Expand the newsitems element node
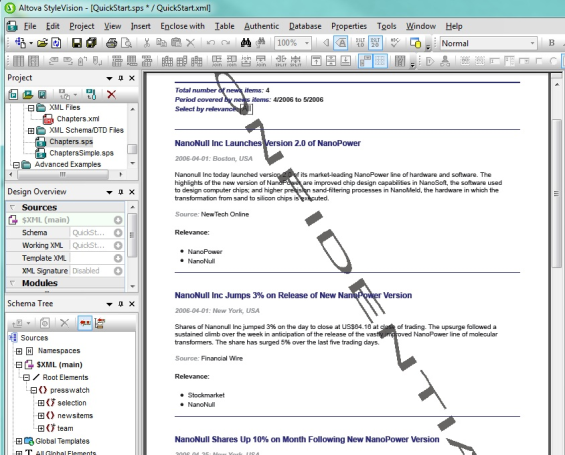 [x=41, y=416]
